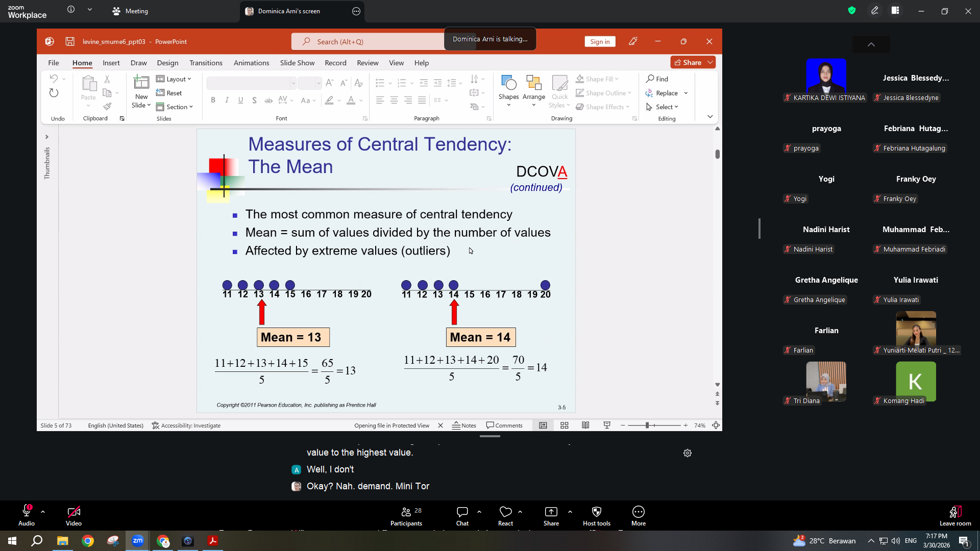Screen dimensions: 980x551
Task: Unmute Zoom Audio microphone
Action: point(27,516)
